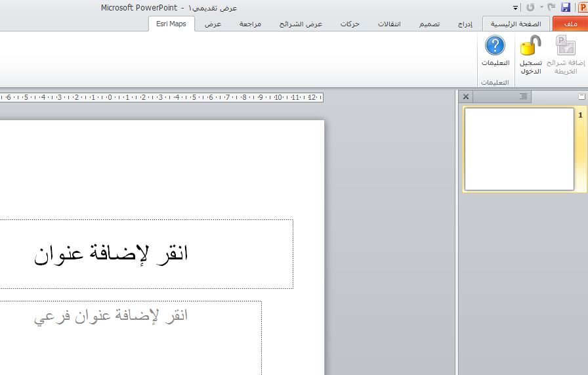Click the horizontal ruler above the slide

pyautogui.click(x=161, y=97)
